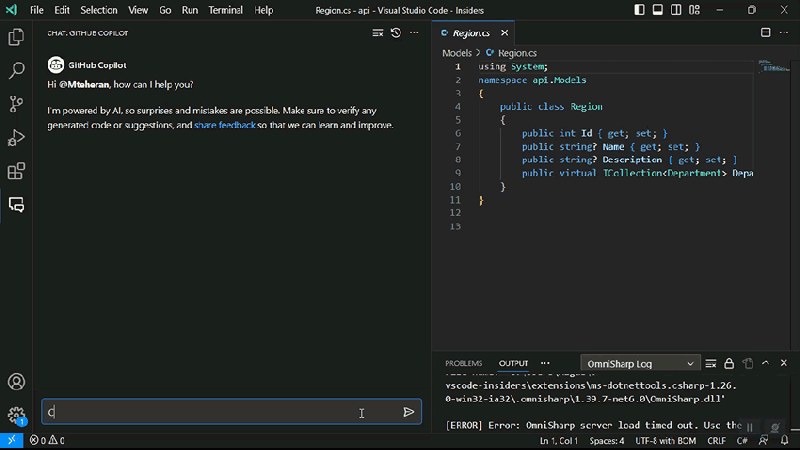800x450 pixels.
Task: Split the editor right
Action: point(766,33)
